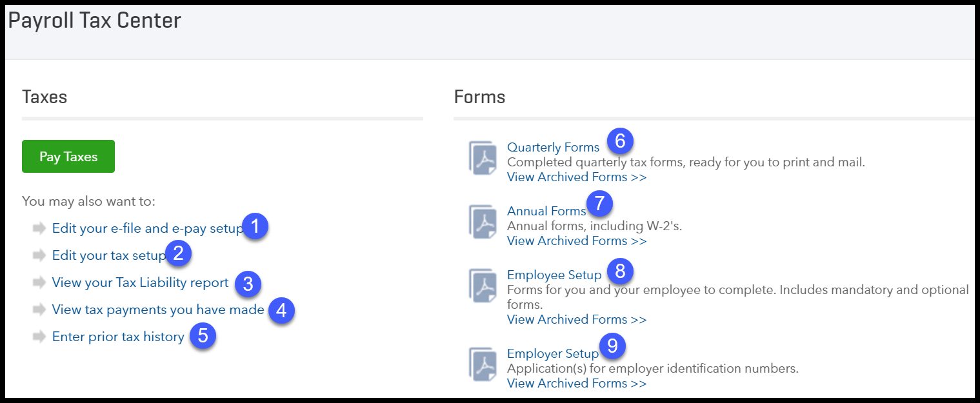Click 'Completed quarterly tax forms' description text
The height and width of the screenshot is (403, 980).
coord(686,162)
